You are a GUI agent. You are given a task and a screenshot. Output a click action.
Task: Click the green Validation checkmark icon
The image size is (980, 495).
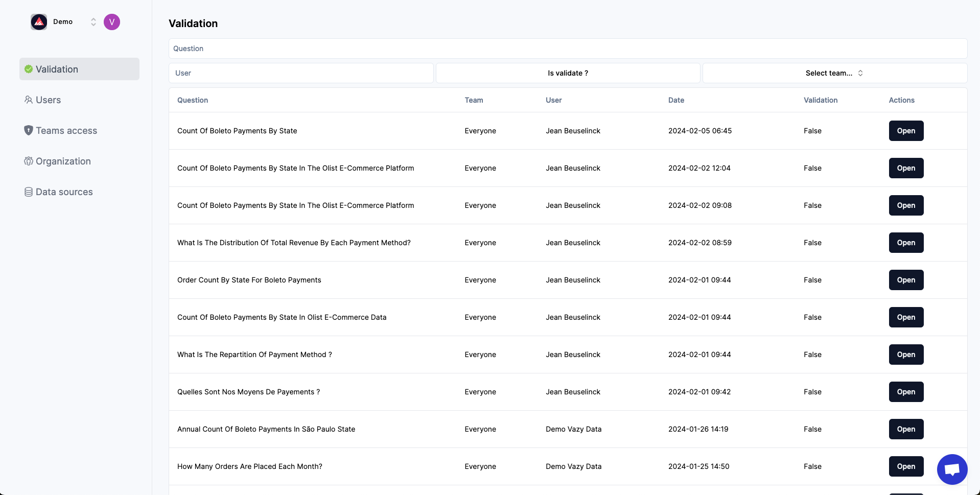click(29, 69)
